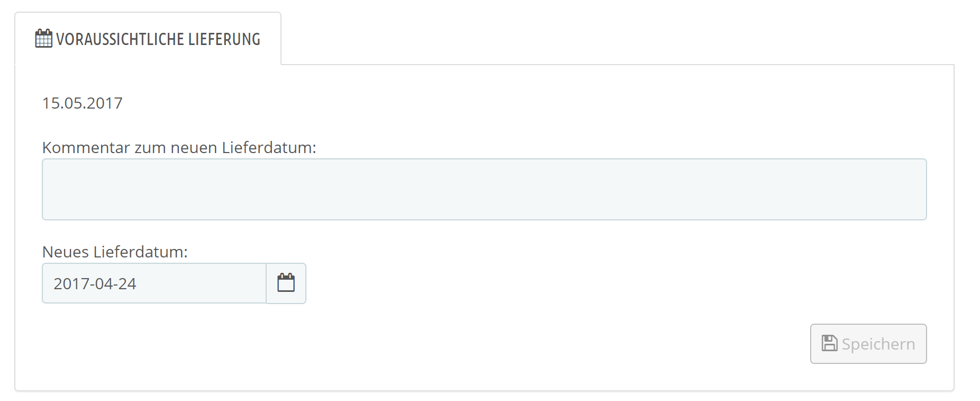Click the calendar icon in the Voraussichtliche Lieferung tab

coord(43,39)
